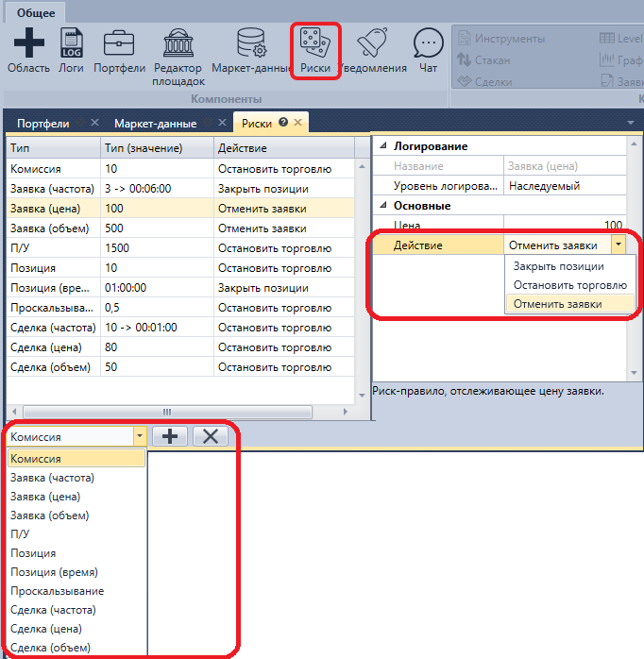The width and height of the screenshot is (644, 659).
Task: Collapse the Логирование section
Action: 383,145
